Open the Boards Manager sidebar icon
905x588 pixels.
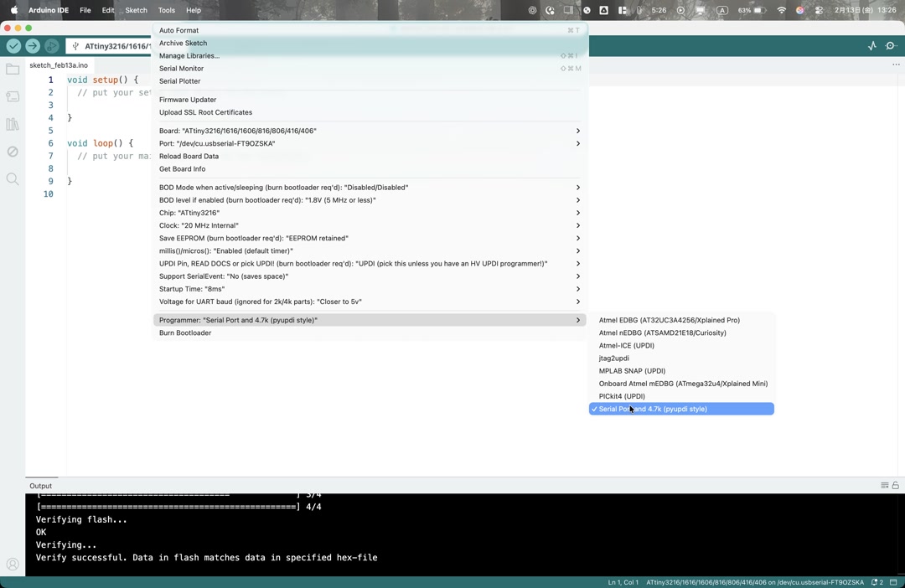click(x=12, y=96)
